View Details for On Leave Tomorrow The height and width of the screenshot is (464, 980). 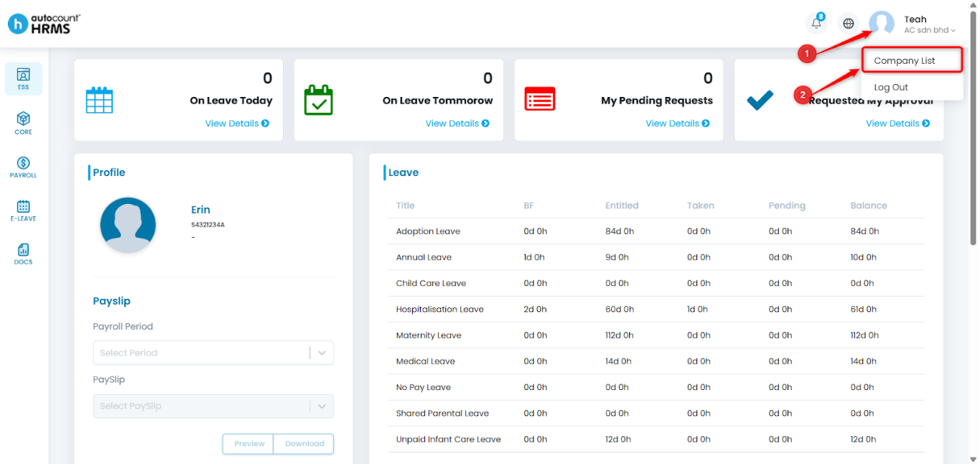point(457,124)
